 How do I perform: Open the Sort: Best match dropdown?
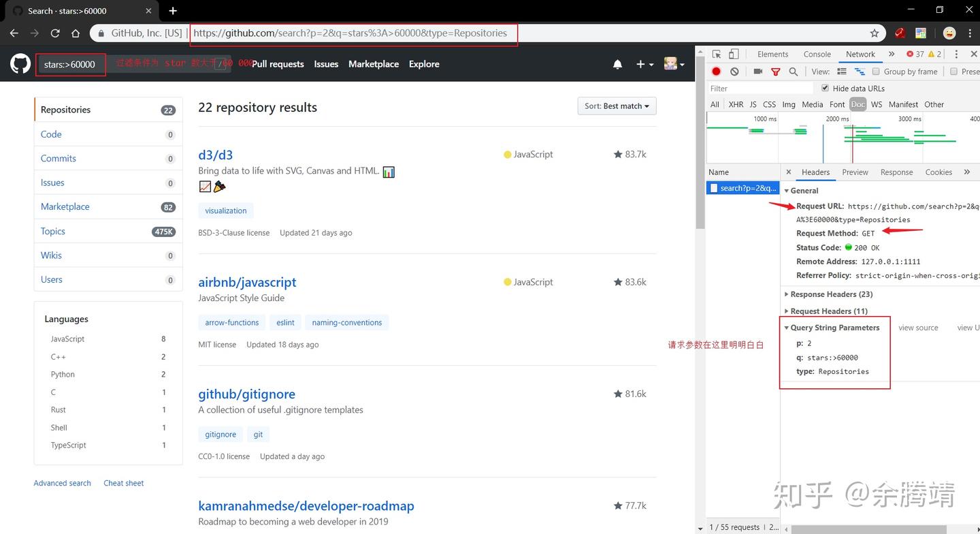point(617,106)
